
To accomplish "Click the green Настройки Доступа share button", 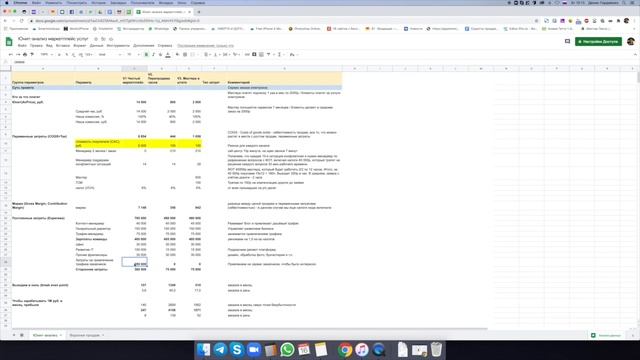I will [598, 42].
